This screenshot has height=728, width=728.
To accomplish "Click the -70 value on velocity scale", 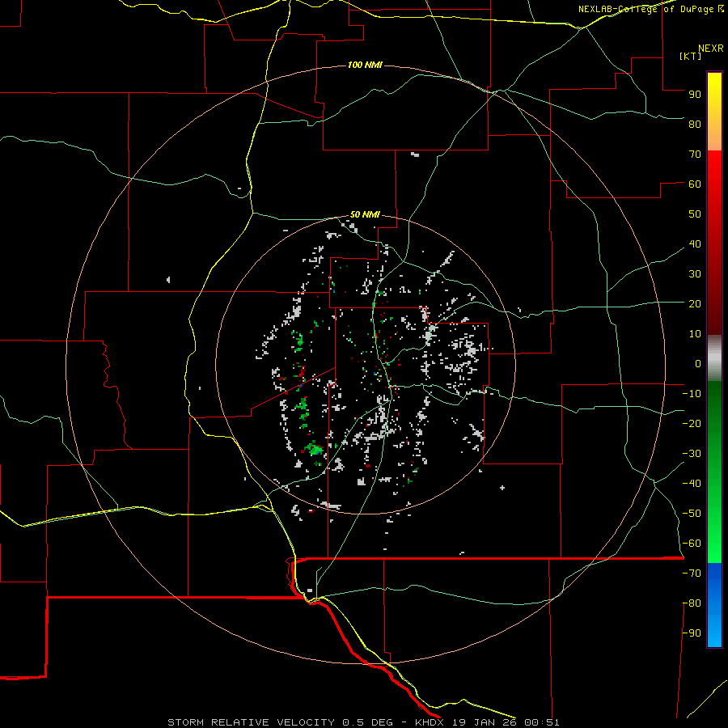I will 692,574.
